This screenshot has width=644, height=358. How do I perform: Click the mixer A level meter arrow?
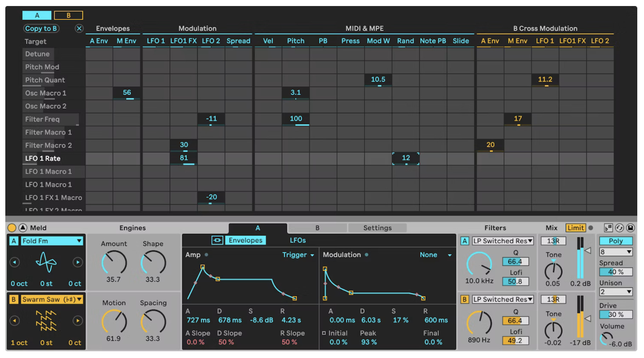point(588,251)
